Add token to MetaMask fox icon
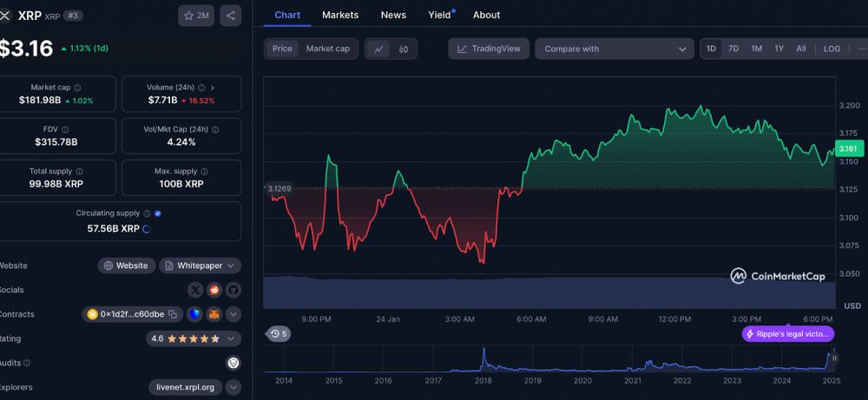Image resolution: width=868 pixels, height=400 pixels. [x=214, y=314]
